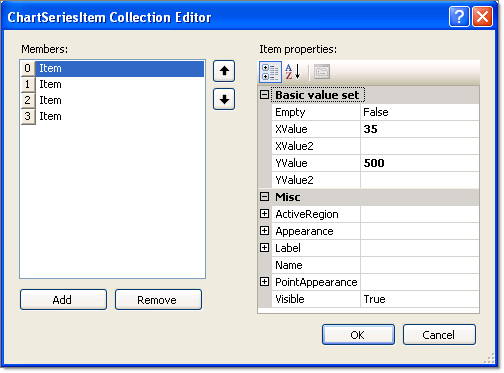The image size is (504, 373).
Task: Select the Label property label
Action: pos(288,248)
